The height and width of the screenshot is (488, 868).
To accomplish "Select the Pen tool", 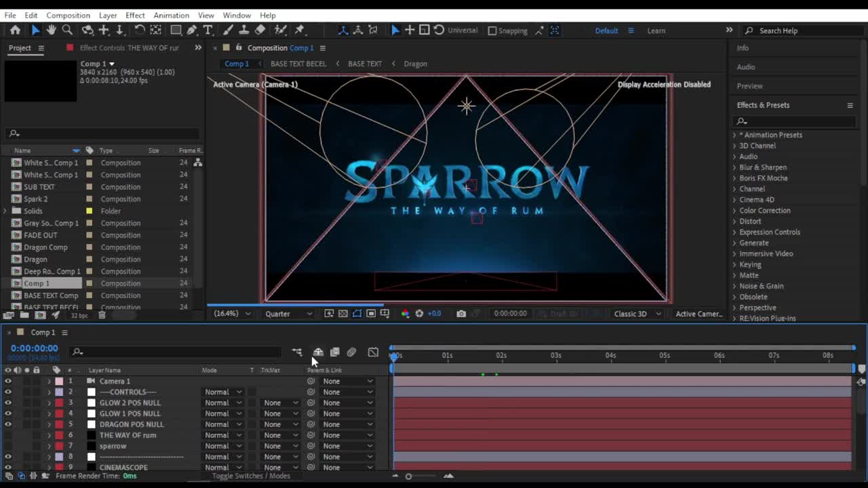I will coord(192,30).
